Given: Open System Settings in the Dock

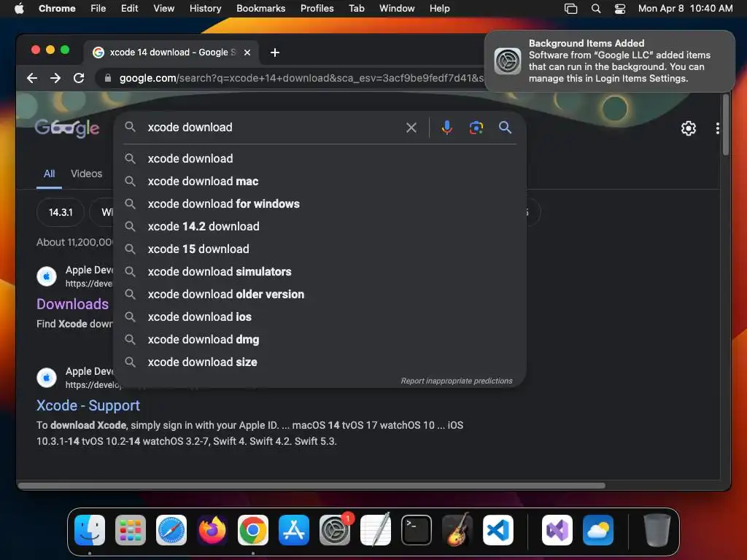Looking at the screenshot, I should (x=335, y=530).
